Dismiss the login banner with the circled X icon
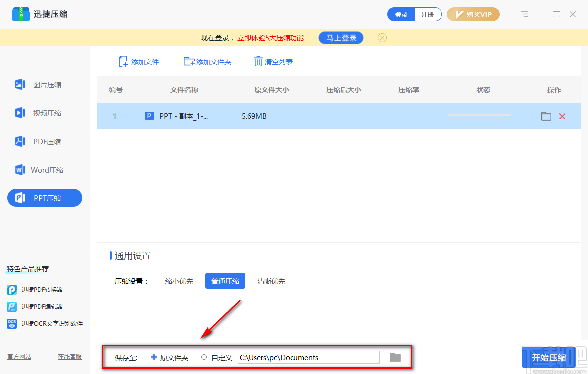 [x=382, y=38]
